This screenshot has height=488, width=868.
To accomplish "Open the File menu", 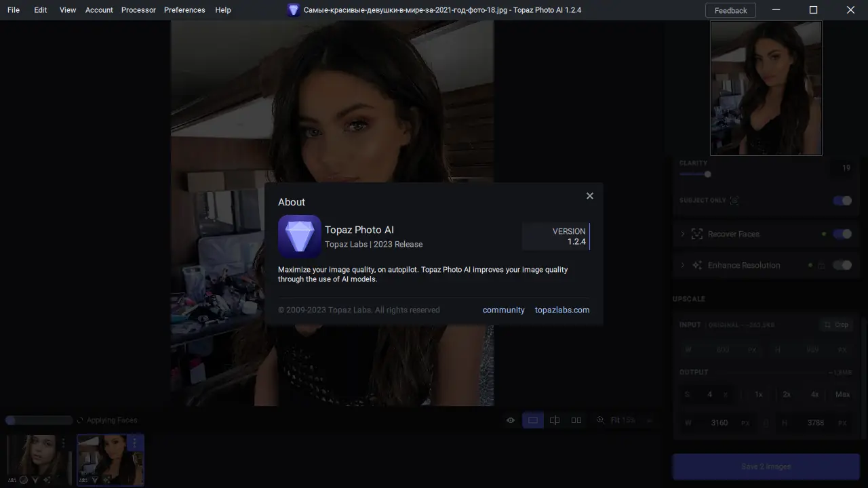I will pos(14,10).
